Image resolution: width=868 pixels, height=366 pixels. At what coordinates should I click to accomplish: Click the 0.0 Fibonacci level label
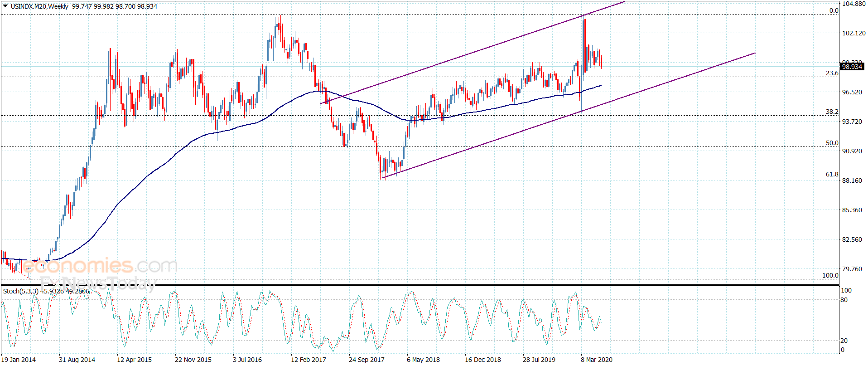834,10
